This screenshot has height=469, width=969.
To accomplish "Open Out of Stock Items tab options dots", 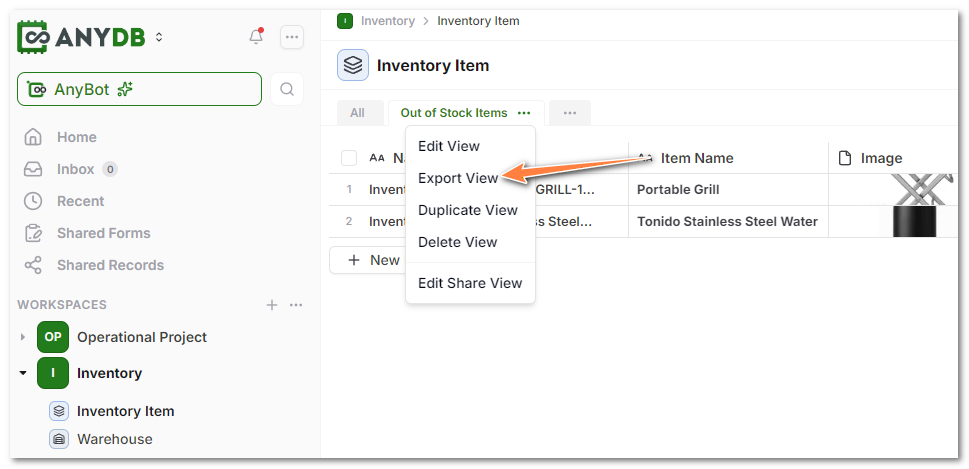I will click(x=524, y=113).
